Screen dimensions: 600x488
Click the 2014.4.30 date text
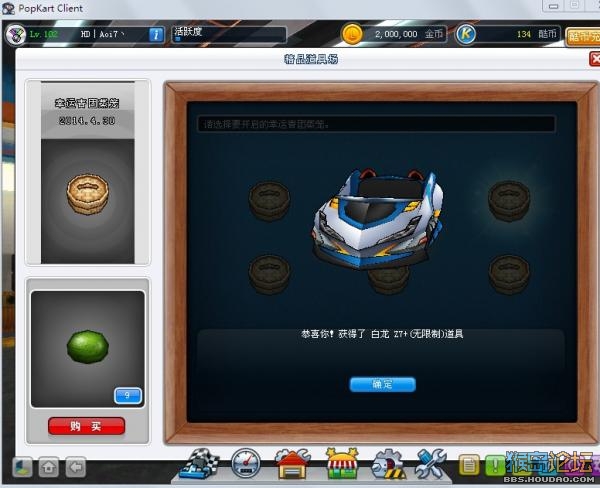click(x=87, y=121)
